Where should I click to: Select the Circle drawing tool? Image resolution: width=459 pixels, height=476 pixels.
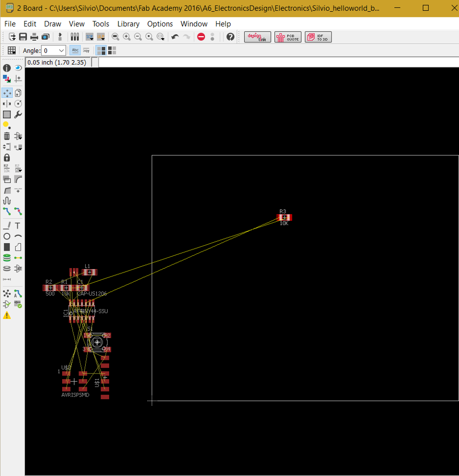coord(7,236)
